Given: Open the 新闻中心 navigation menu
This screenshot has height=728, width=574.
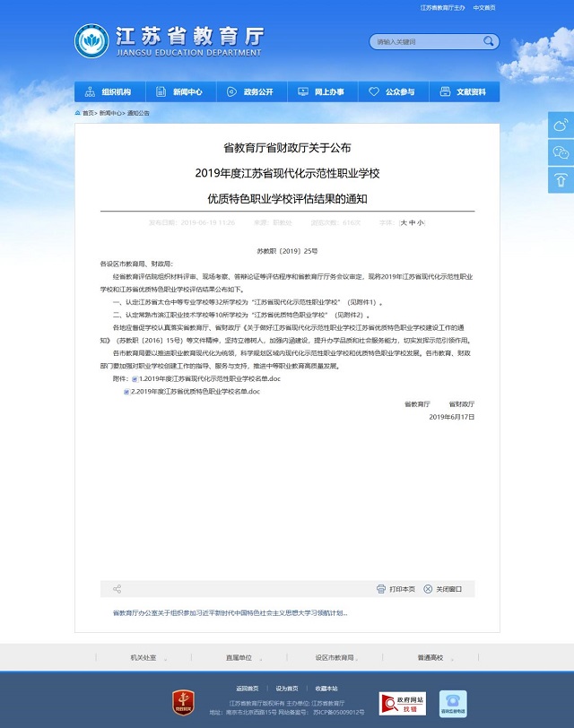Looking at the screenshot, I should (x=181, y=92).
